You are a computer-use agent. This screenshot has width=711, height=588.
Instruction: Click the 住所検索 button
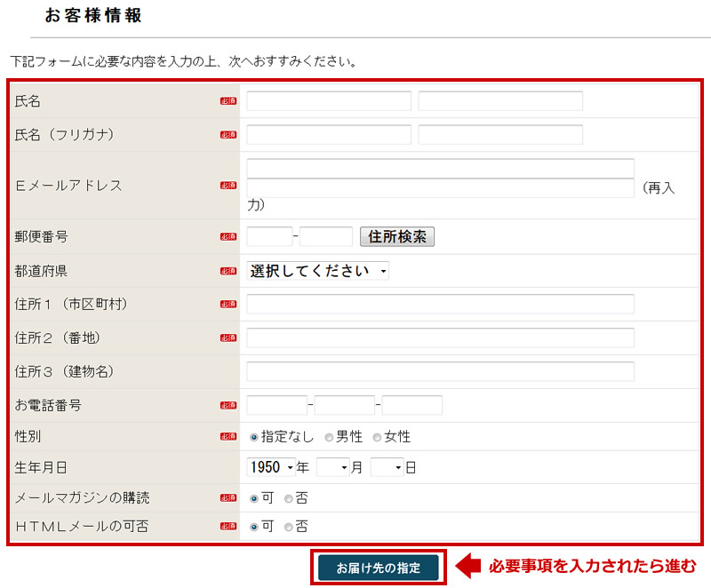click(397, 236)
